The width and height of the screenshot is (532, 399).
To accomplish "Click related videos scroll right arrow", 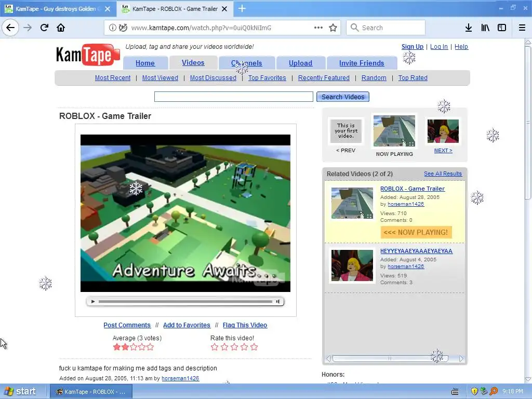I will coord(461,358).
